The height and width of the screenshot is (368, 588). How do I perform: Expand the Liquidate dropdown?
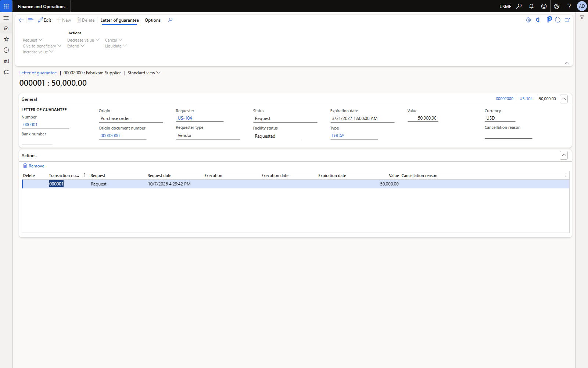tap(116, 46)
